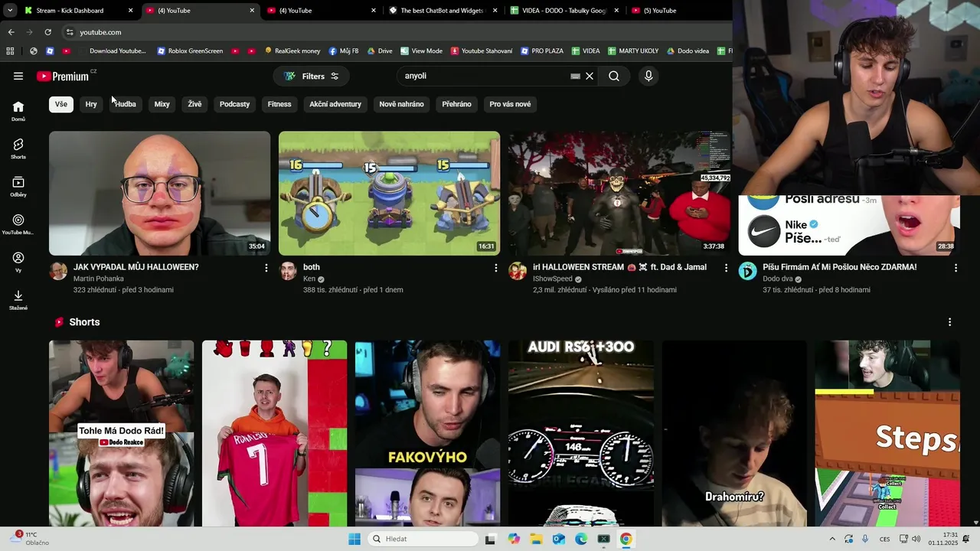Open the AUDI RS6 +300 short
Screen dimensions: 980x551
[580, 433]
